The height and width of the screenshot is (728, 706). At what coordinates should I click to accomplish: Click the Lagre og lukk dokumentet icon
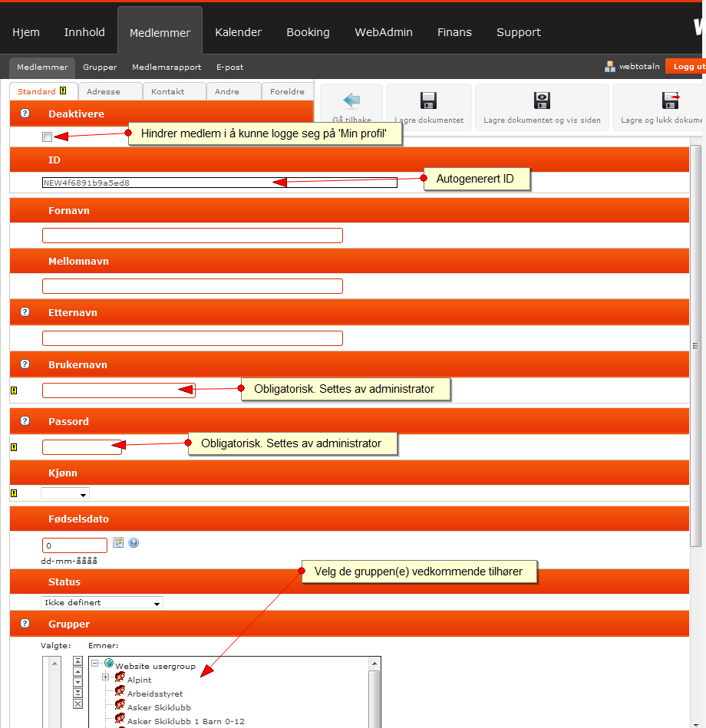(670, 100)
